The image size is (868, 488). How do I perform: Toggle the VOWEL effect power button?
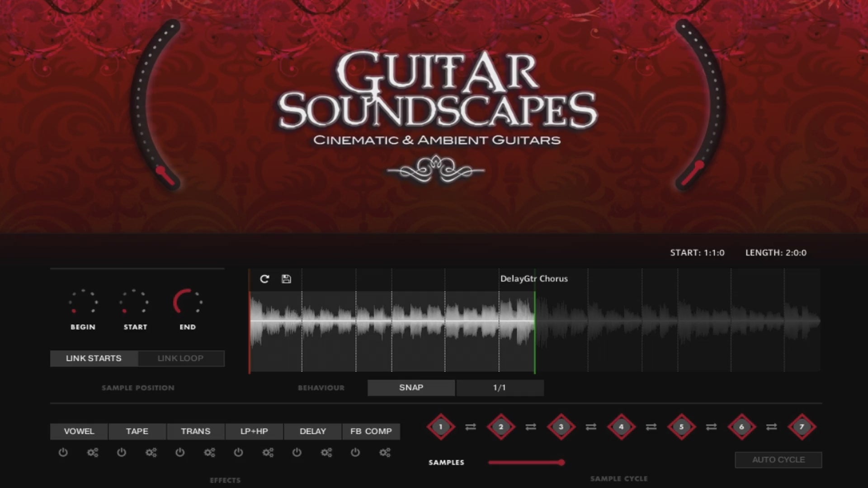click(63, 452)
